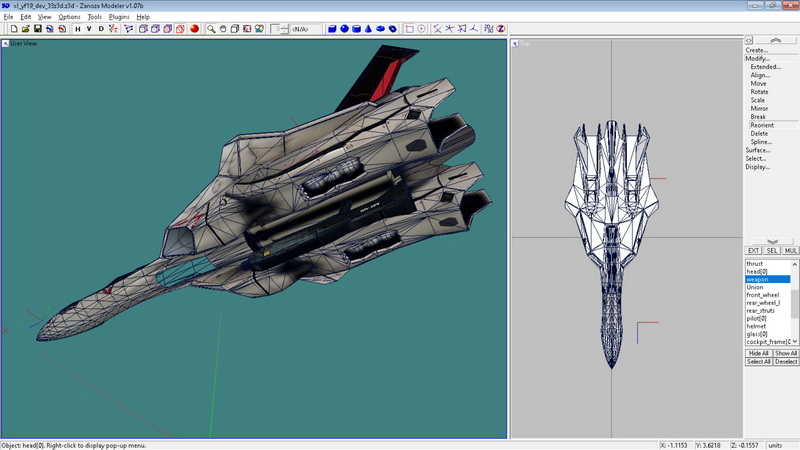Open the Options menu
Image resolution: width=800 pixels, height=450 pixels.
point(69,17)
